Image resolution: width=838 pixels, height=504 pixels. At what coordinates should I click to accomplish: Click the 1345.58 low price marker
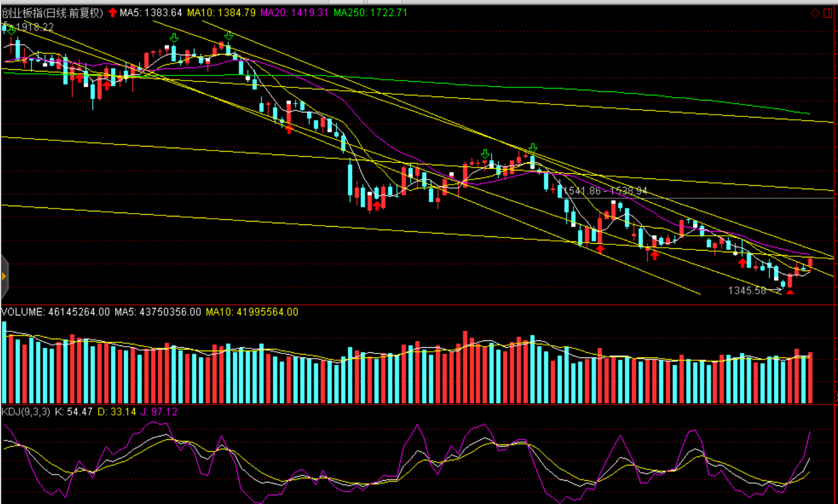(x=747, y=291)
